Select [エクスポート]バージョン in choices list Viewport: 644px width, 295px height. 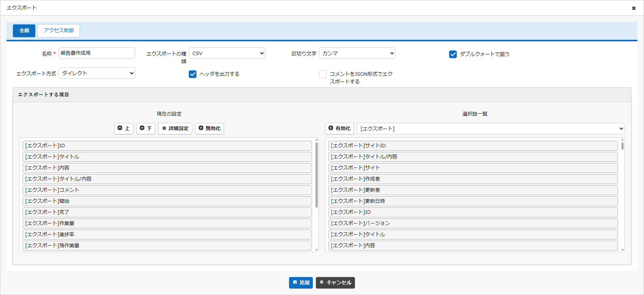(473, 223)
